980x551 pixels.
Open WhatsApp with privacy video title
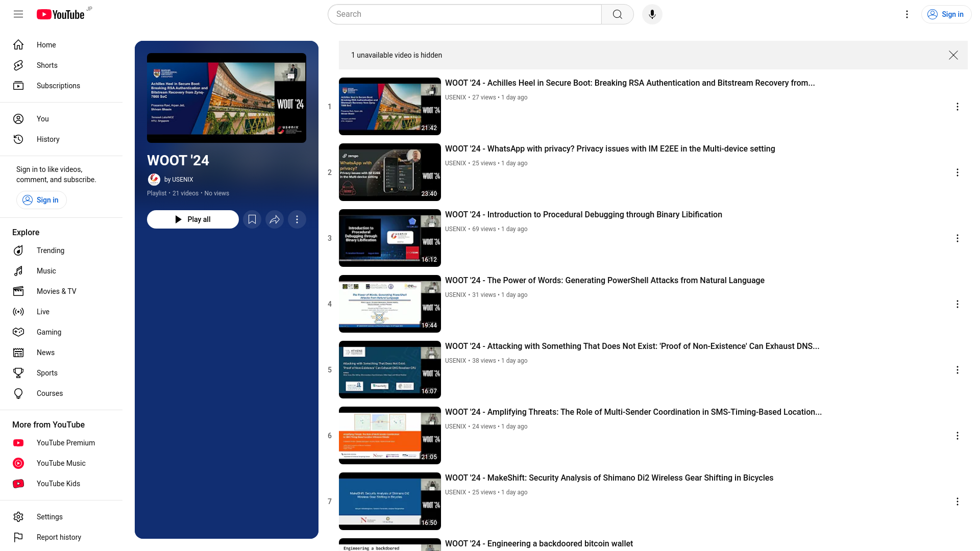[x=610, y=149]
